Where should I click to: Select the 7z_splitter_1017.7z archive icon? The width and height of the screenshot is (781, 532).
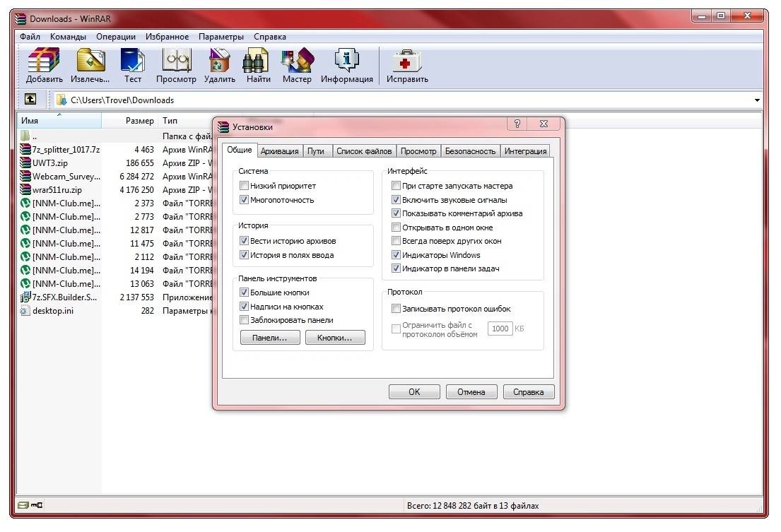click(25, 149)
